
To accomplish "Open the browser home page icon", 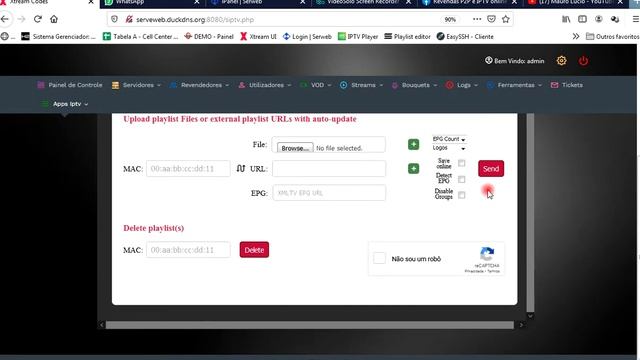I will (x=54, y=19).
